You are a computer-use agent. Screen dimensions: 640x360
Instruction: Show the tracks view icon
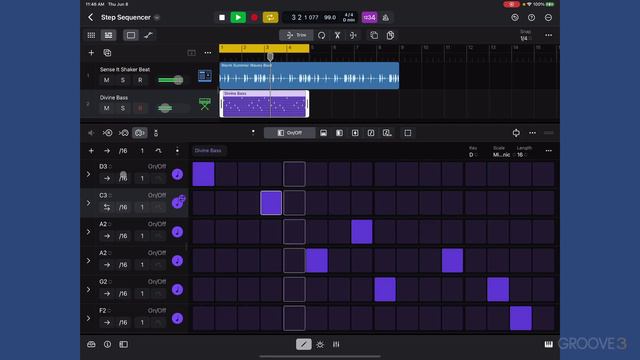(108, 35)
